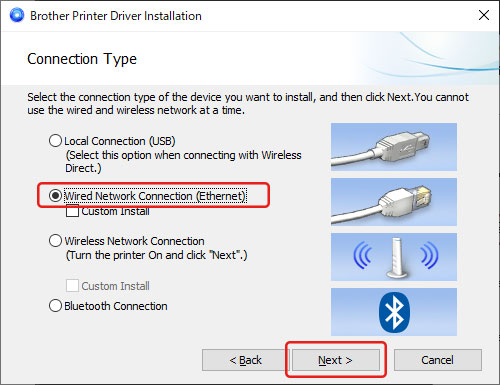Click the USB cable connector image

click(x=394, y=147)
